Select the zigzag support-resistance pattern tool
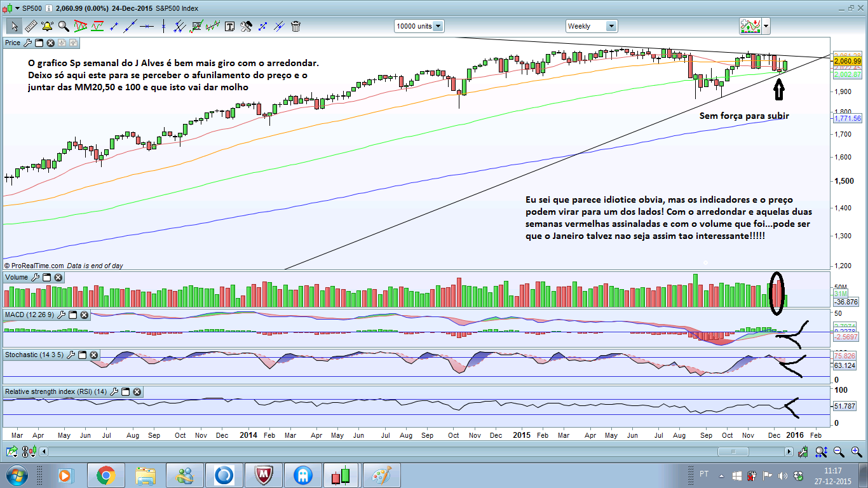 click(97, 26)
